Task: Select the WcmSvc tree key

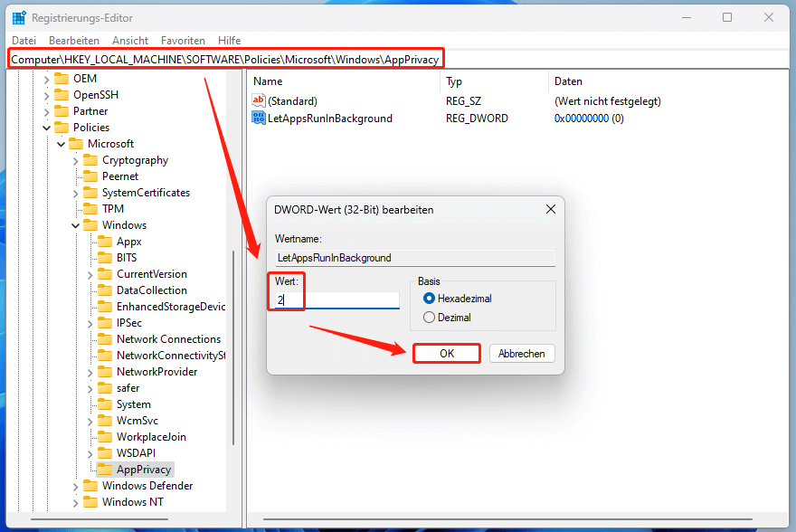Action: (137, 421)
